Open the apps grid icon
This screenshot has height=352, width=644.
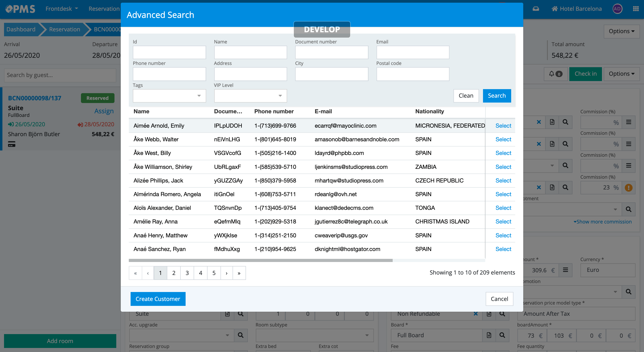click(636, 9)
